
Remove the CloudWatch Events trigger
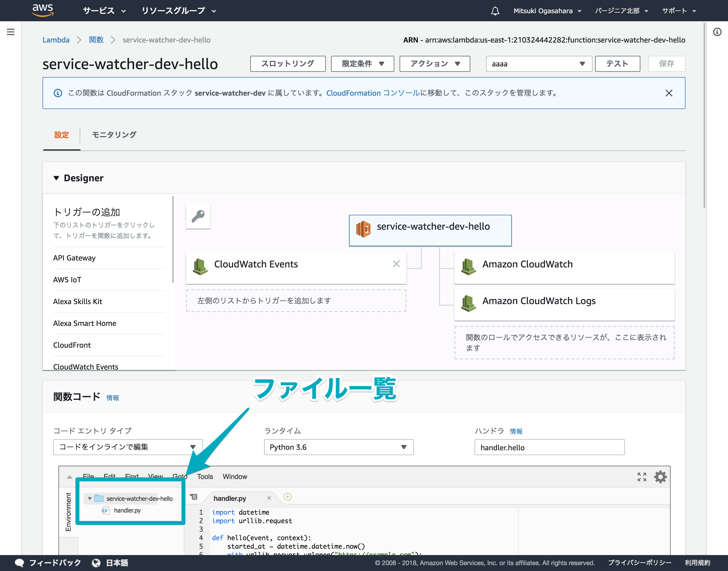click(396, 264)
